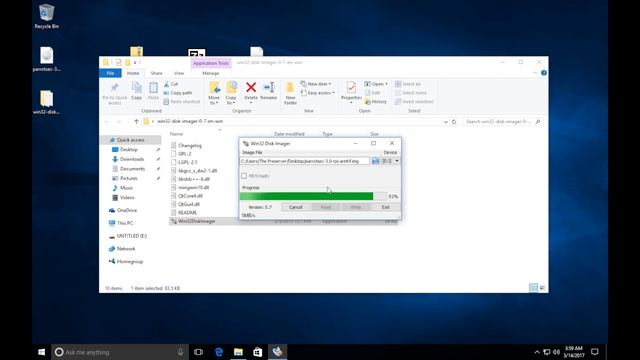The height and width of the screenshot is (360, 640).
Task: Click the browse image file folder icon
Action: (x=376, y=161)
